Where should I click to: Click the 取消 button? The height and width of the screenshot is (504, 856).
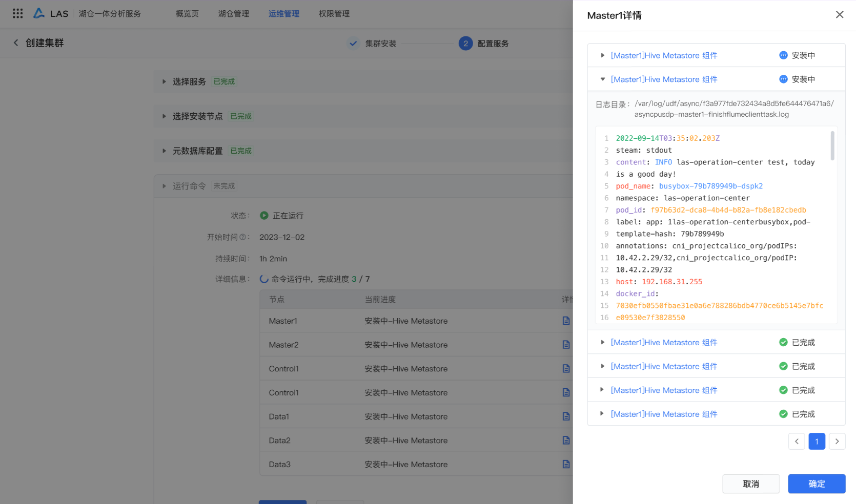click(750, 484)
